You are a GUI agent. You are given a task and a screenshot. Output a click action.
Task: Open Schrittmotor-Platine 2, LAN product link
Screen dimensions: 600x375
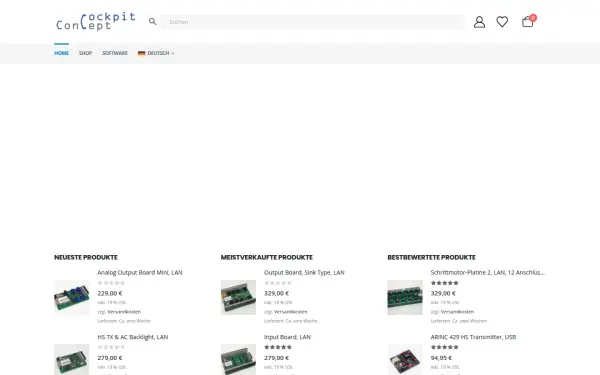488,272
